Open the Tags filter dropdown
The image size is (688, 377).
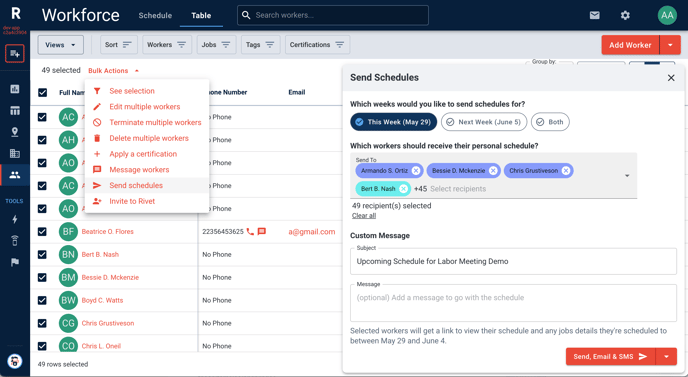(x=261, y=45)
